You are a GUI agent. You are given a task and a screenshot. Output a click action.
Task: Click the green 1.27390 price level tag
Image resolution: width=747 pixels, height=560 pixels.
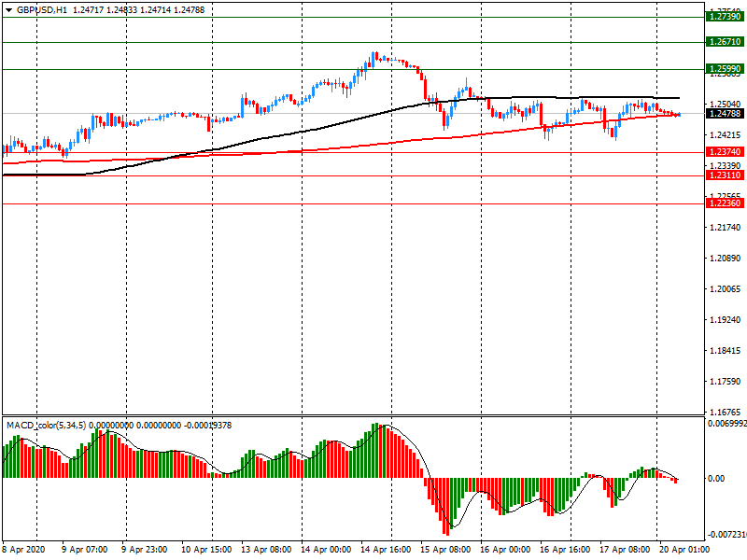725,17
